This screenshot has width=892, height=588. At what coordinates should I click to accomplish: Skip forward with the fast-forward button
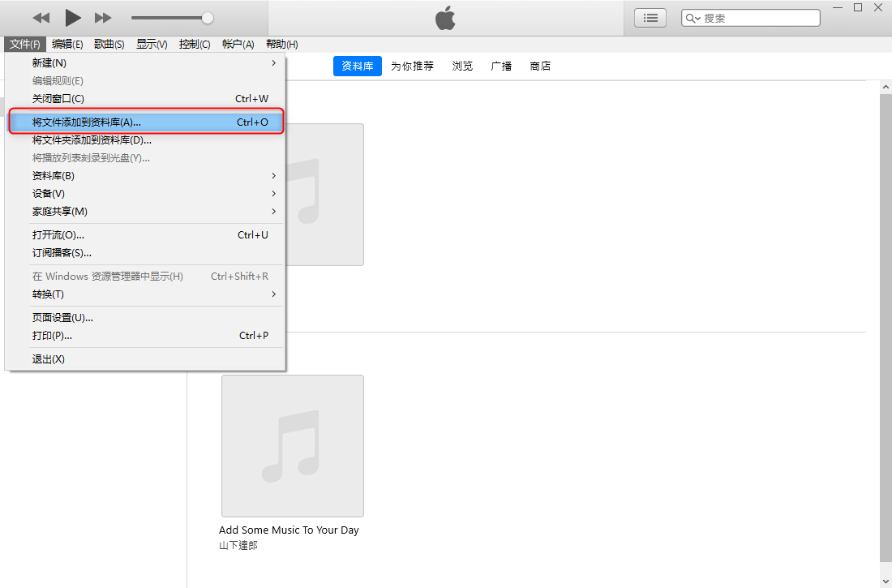tap(103, 18)
